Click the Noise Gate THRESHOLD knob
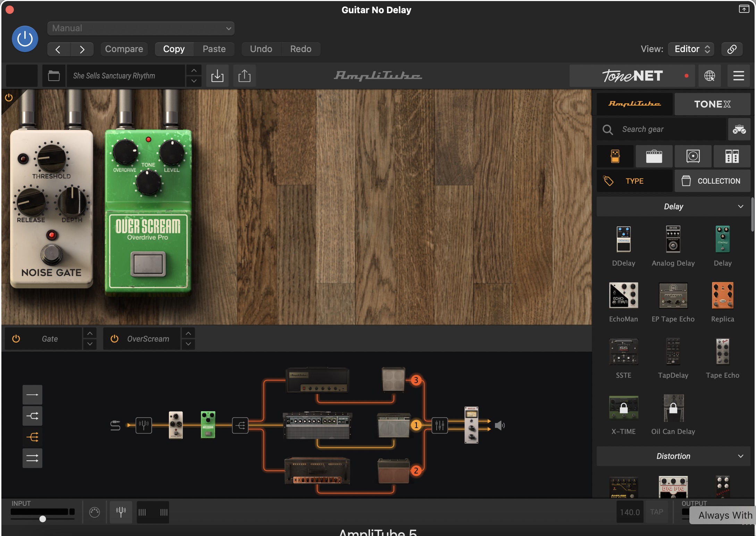Screen dimensions: 756x536 pos(51,158)
